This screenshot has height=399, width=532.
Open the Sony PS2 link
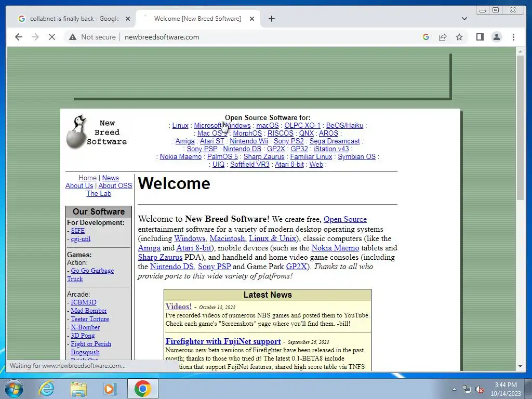(x=288, y=141)
